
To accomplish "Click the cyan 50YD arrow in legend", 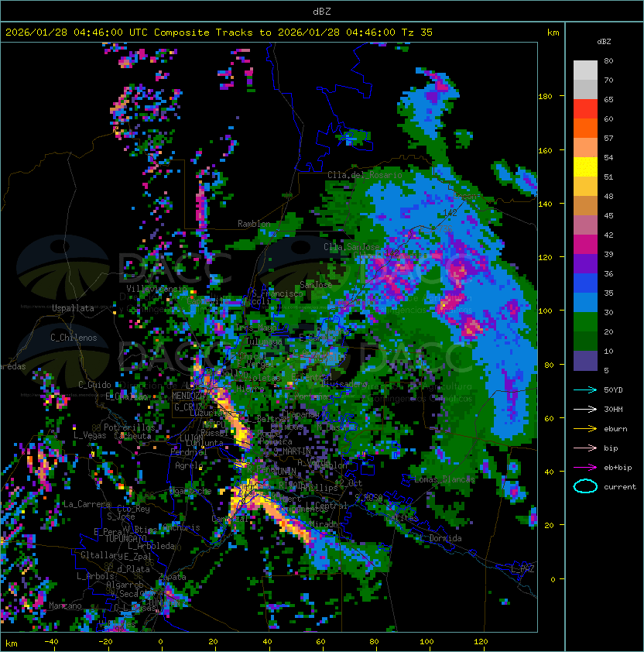I will tap(585, 389).
